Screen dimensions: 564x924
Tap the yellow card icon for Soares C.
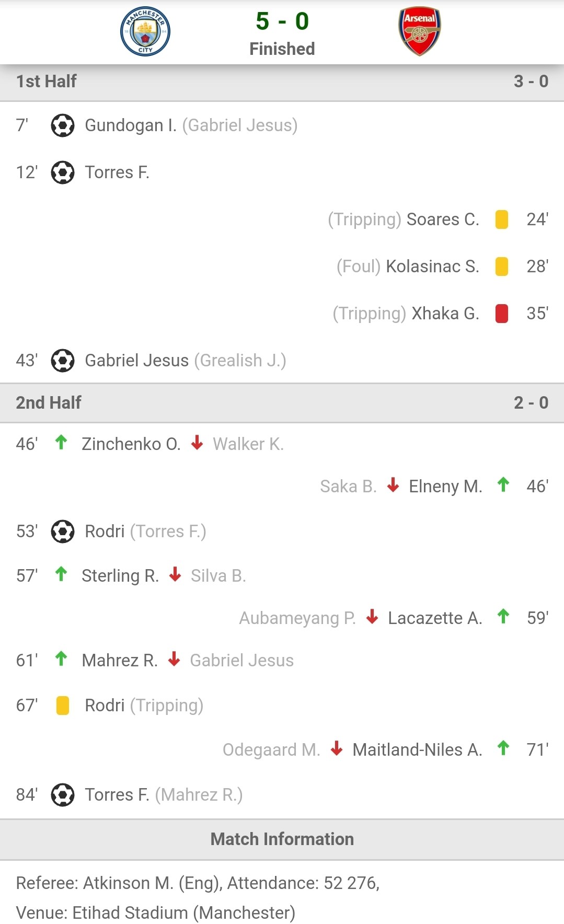502,220
